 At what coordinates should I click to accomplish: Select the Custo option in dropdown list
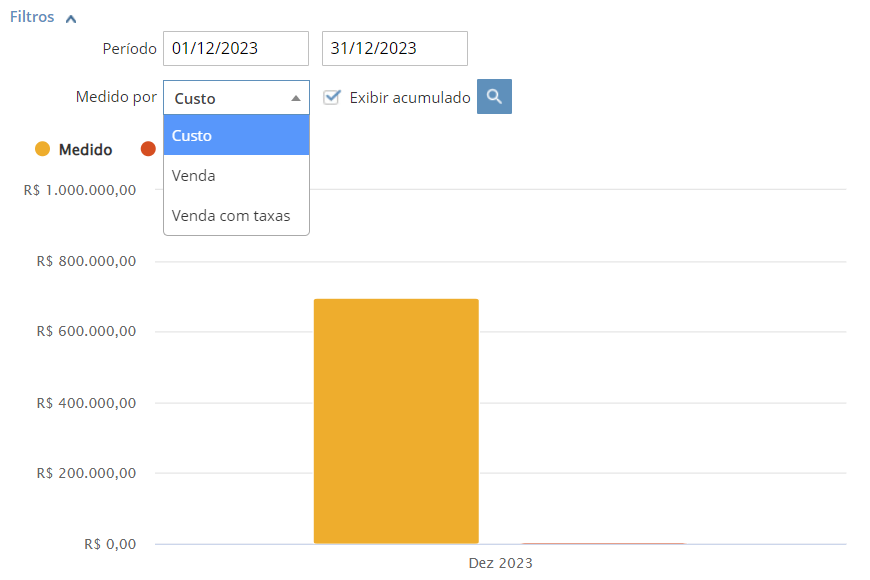pos(236,135)
